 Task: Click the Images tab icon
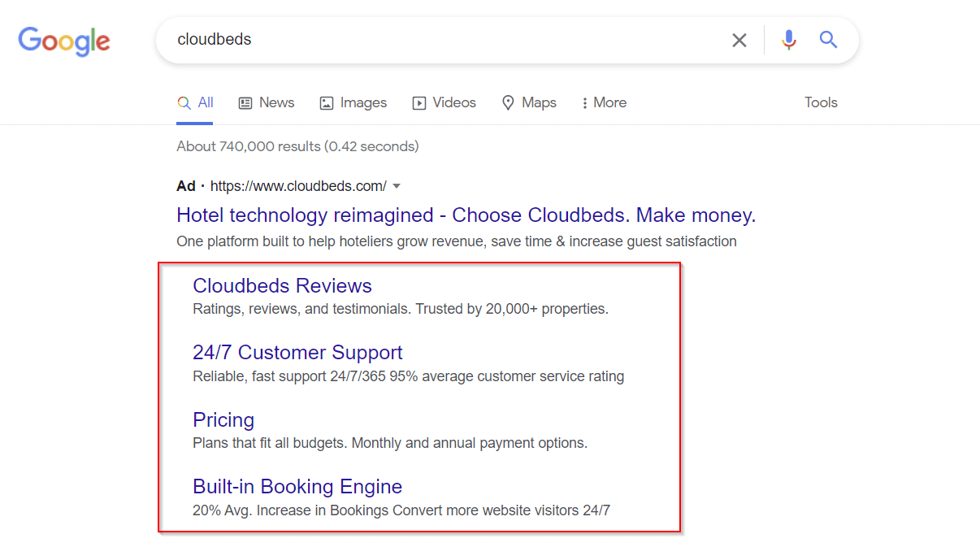pos(327,103)
